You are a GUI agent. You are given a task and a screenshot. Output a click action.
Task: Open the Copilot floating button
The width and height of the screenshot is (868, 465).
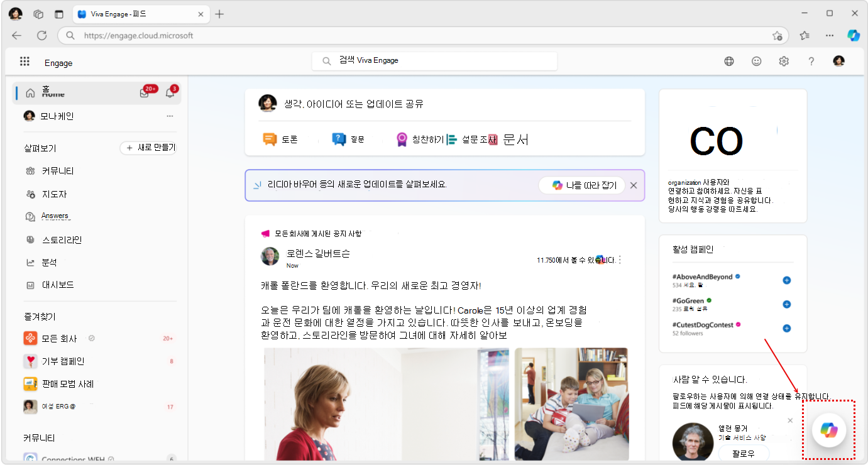pos(829,430)
